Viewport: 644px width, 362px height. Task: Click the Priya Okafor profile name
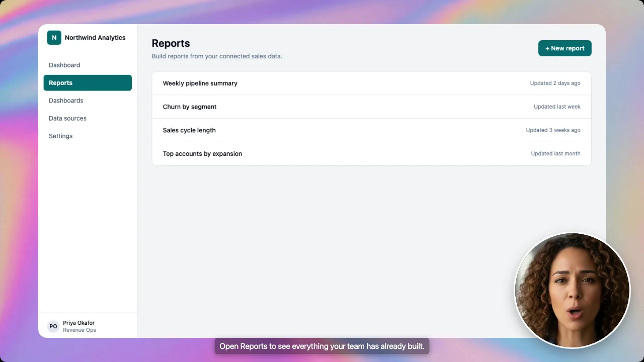pyautogui.click(x=79, y=323)
